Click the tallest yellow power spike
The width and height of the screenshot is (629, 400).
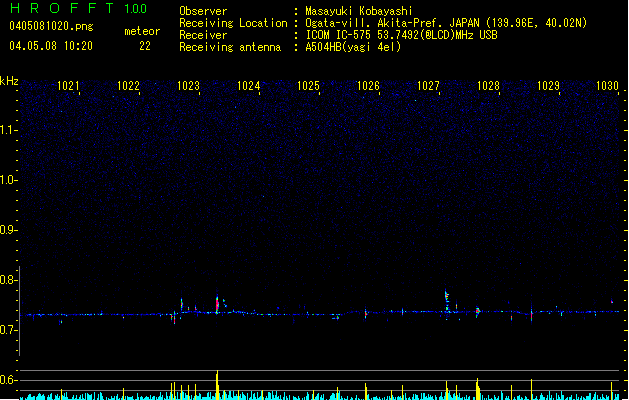pos(217,385)
